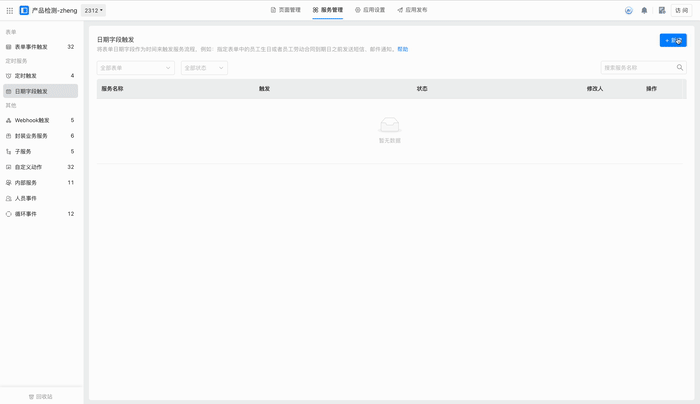Click the blue assistant icon in top bar
Viewport: 700px width, 404px height.
629,10
